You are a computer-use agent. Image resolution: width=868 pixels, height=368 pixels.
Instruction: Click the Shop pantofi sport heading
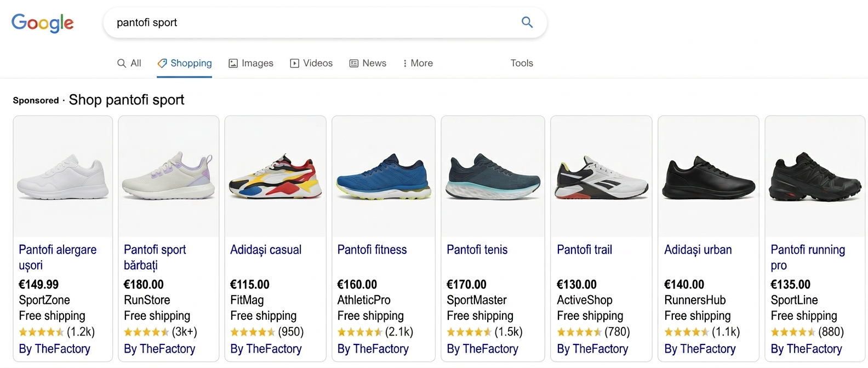point(127,100)
